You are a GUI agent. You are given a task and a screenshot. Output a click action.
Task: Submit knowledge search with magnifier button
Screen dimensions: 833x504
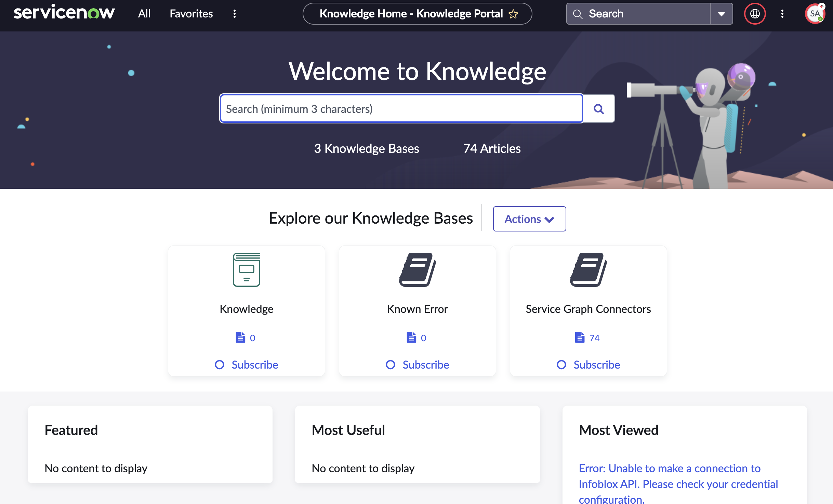[x=599, y=109]
